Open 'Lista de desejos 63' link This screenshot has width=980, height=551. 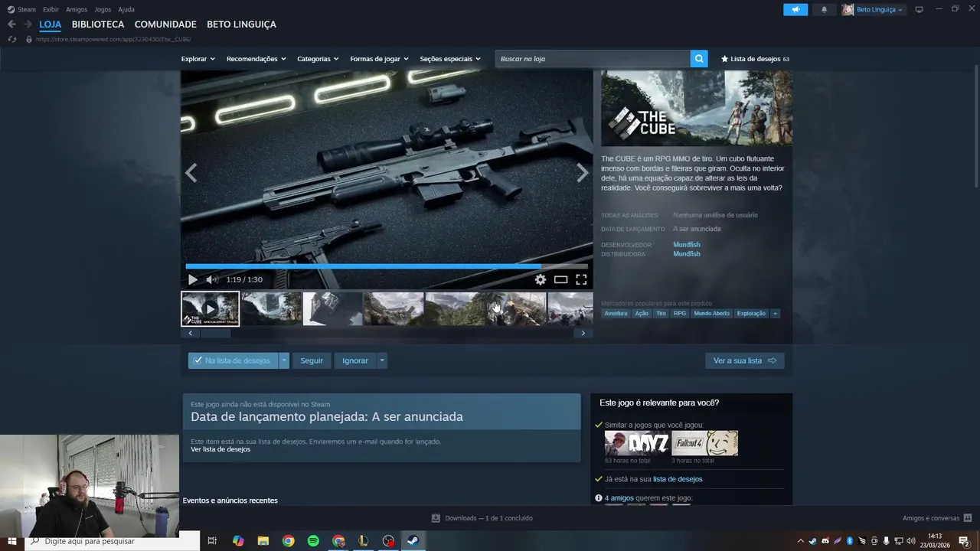pyautogui.click(x=755, y=59)
